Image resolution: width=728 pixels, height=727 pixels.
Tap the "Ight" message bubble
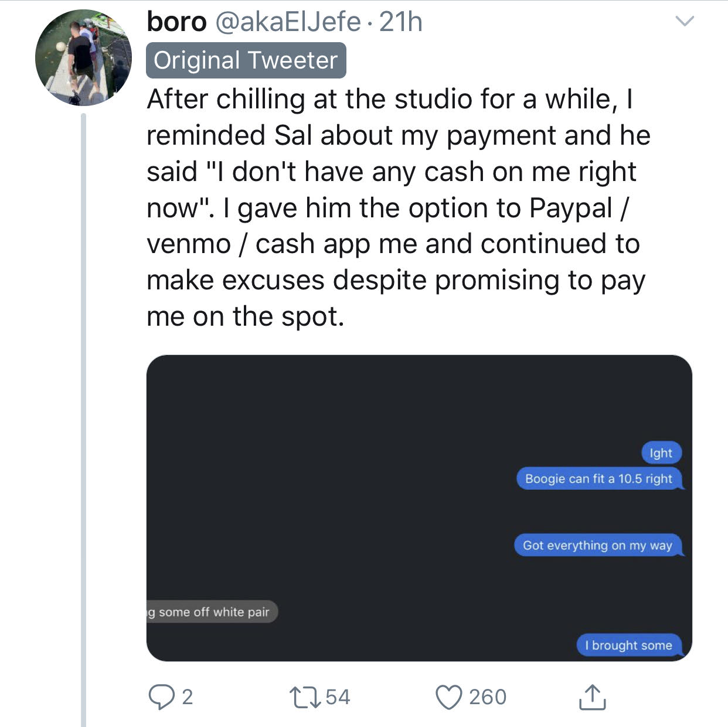coord(661,453)
